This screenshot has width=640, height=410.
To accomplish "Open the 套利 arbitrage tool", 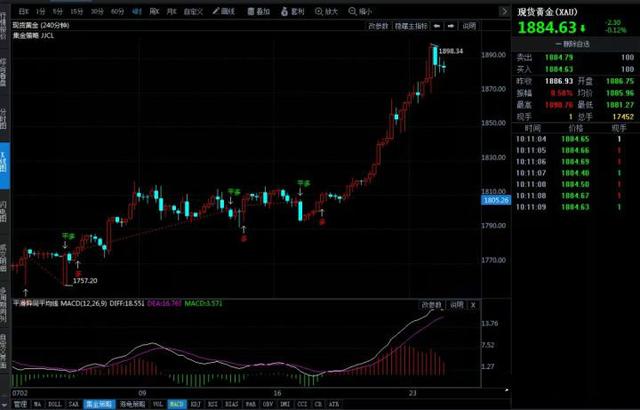I will pyautogui.click(x=293, y=11).
